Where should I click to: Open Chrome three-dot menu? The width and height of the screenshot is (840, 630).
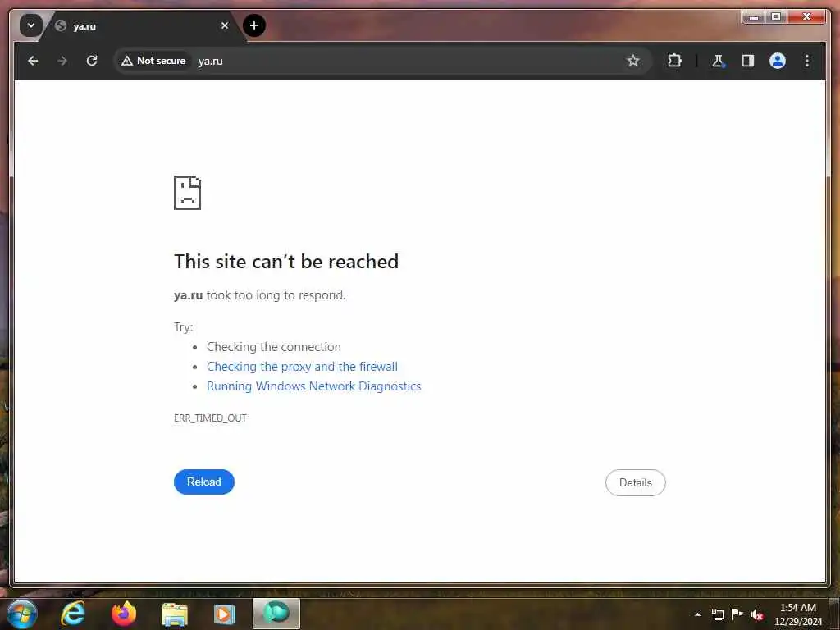pos(807,61)
